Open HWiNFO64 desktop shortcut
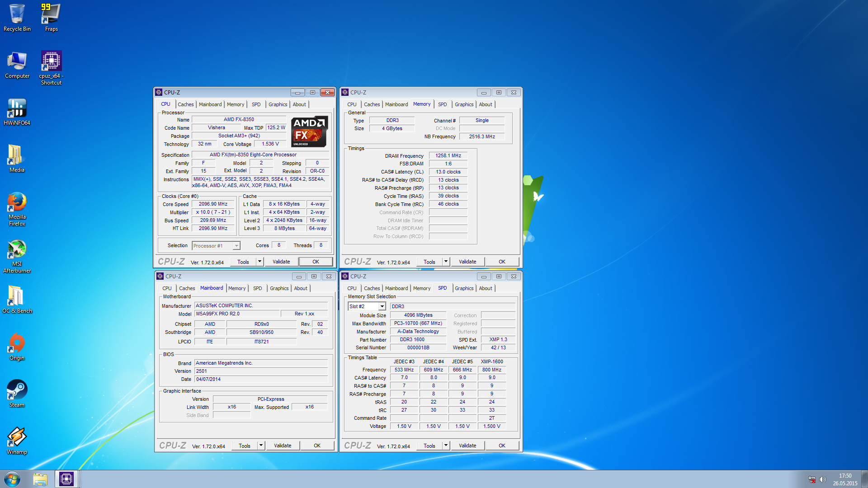 click(17, 112)
